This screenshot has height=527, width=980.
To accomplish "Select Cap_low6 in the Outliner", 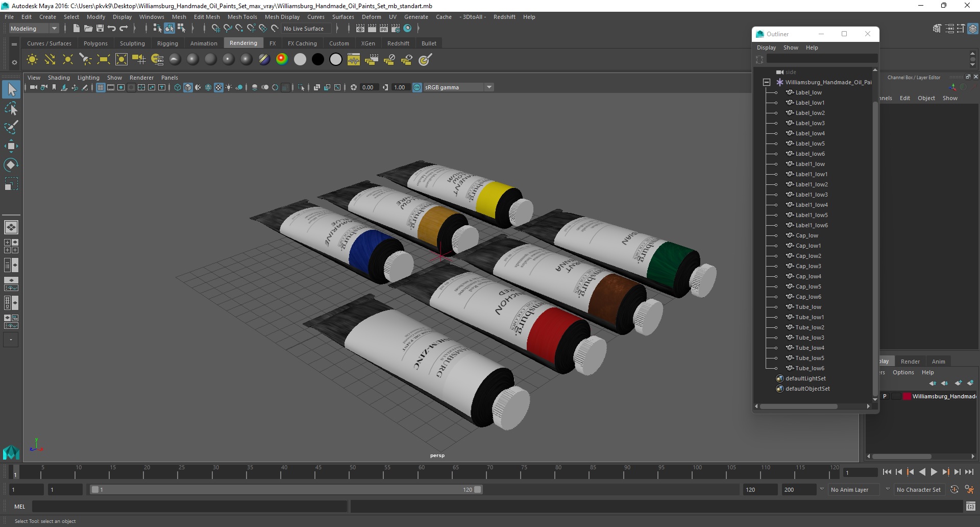I will coord(808,297).
